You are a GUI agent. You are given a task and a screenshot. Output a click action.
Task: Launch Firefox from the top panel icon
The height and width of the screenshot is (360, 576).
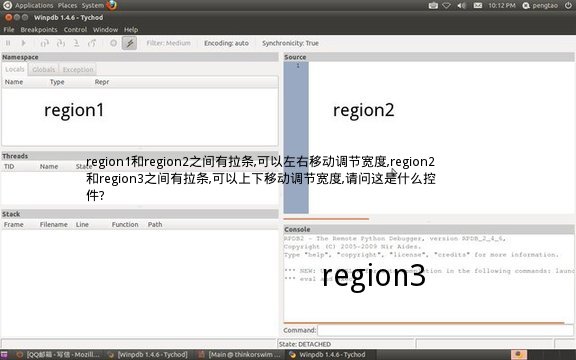[x=112, y=5]
